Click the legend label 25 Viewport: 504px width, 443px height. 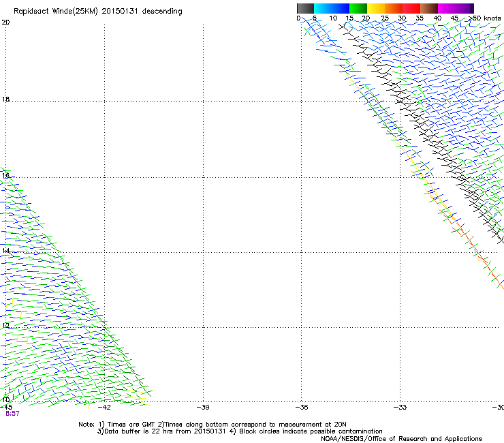pyautogui.click(x=385, y=18)
